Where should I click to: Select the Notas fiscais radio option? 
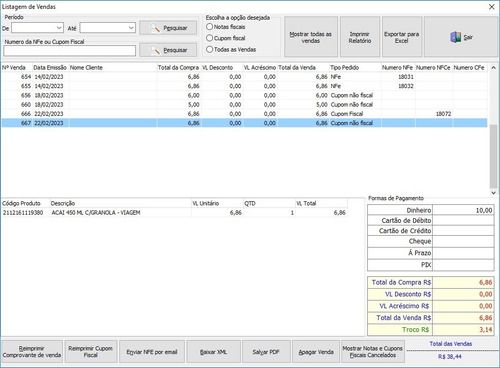coord(209,27)
